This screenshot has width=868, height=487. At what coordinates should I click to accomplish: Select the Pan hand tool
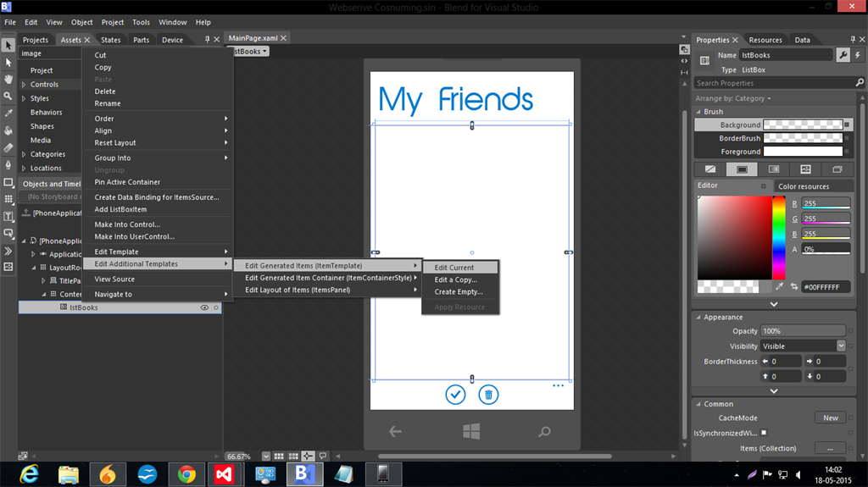pos(8,80)
